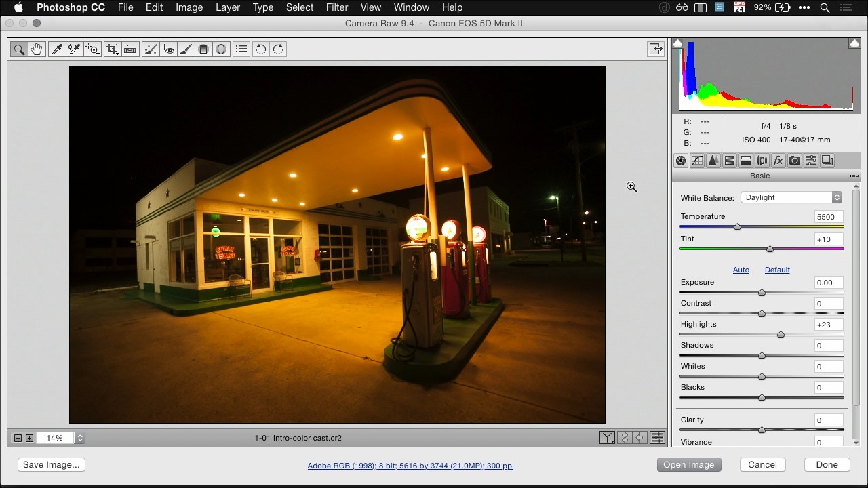
Task: Open the Layer menu
Action: click(x=228, y=7)
